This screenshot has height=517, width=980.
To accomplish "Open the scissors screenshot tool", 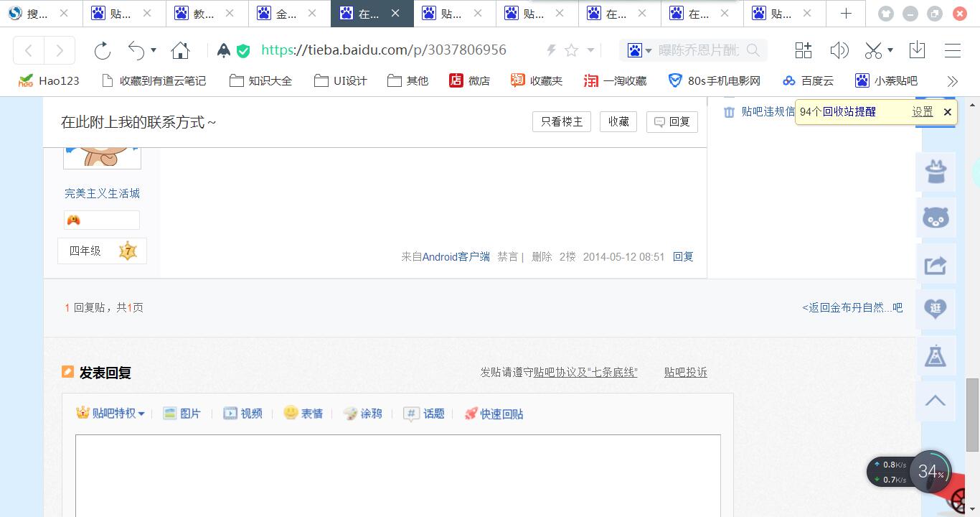I will tap(872, 50).
